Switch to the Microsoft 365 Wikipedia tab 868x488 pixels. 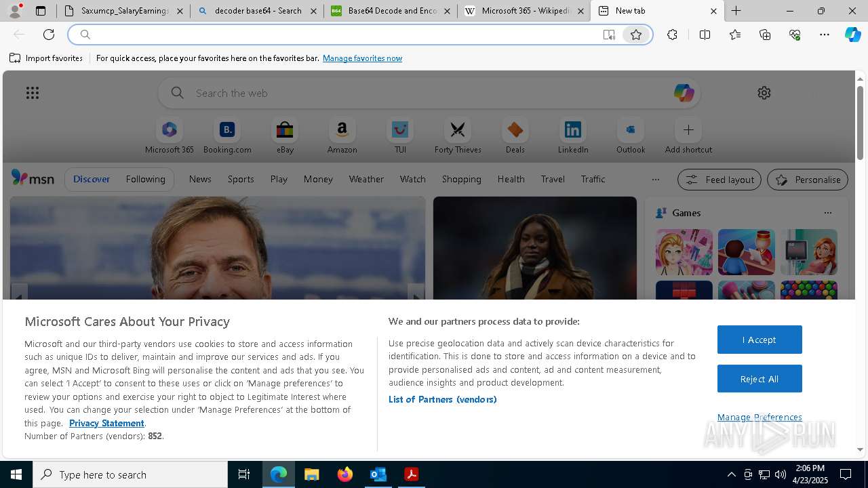coord(525,11)
